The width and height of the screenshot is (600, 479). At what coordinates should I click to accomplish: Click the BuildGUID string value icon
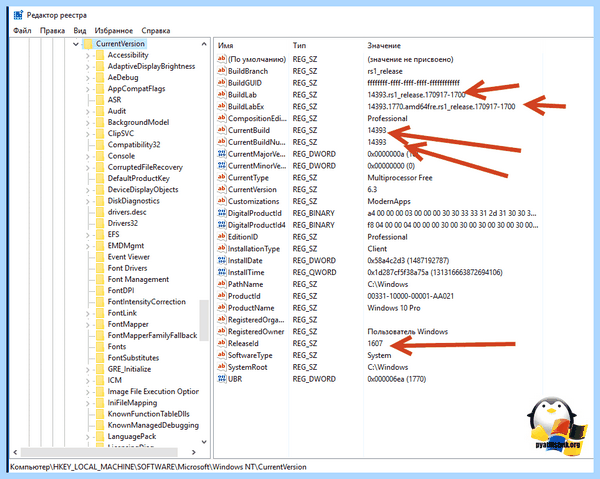click(x=222, y=83)
